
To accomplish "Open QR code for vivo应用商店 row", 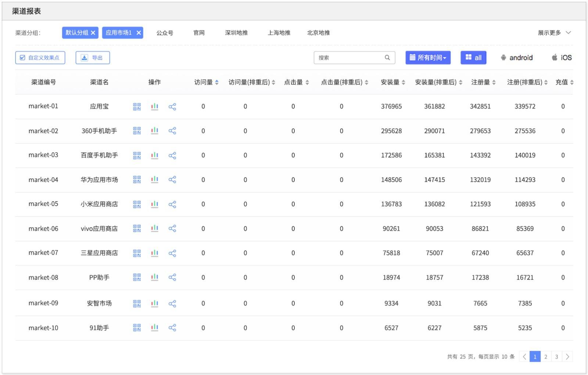I will pyautogui.click(x=137, y=228).
